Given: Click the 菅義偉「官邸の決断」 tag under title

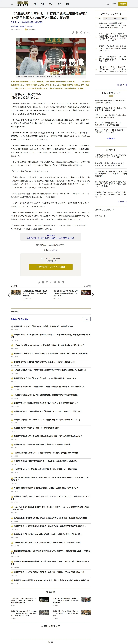Looking at the screenshot, I should click(x=27, y=26).
